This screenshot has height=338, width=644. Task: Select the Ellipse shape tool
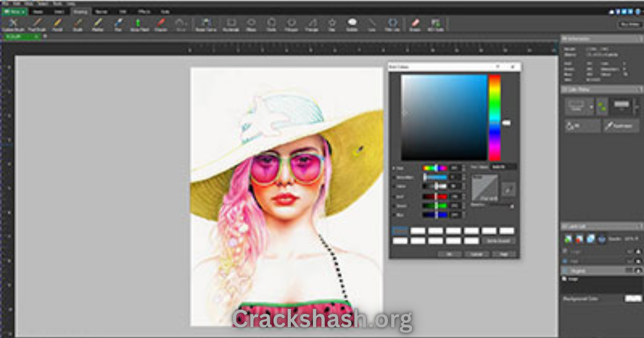(x=251, y=25)
